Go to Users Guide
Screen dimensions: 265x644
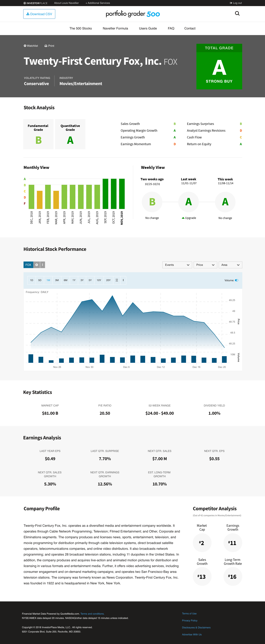point(148,28)
